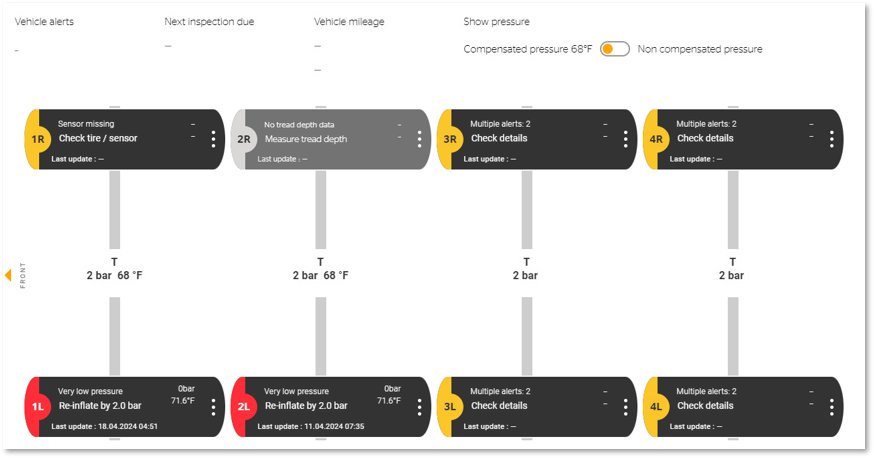Click the first axle 2 bar 68 °F label
This screenshot has height=458, width=874.
114,275
